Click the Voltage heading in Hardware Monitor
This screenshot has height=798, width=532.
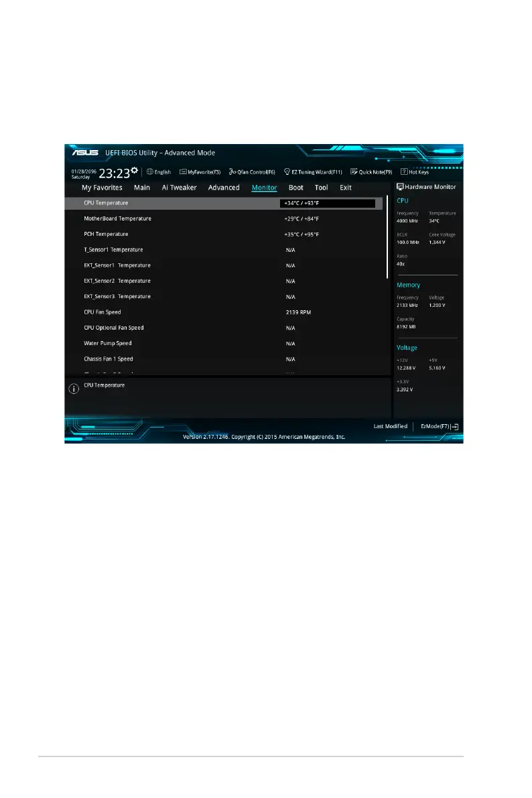[407, 348]
